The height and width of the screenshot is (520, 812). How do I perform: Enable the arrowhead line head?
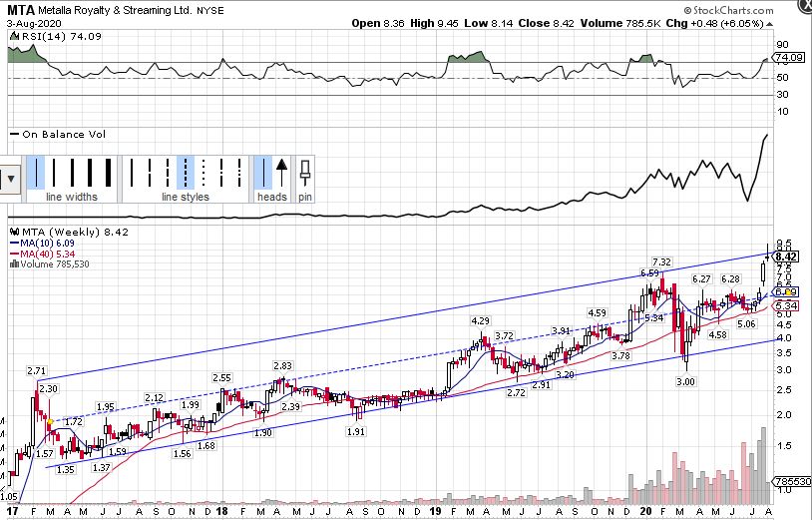[x=281, y=173]
